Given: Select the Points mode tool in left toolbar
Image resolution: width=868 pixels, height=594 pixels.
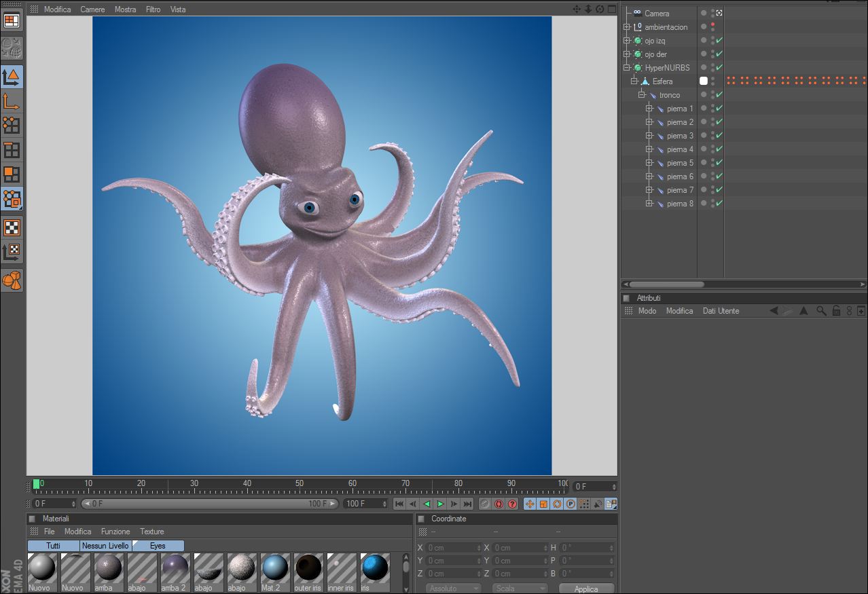Looking at the screenshot, I should (12, 125).
